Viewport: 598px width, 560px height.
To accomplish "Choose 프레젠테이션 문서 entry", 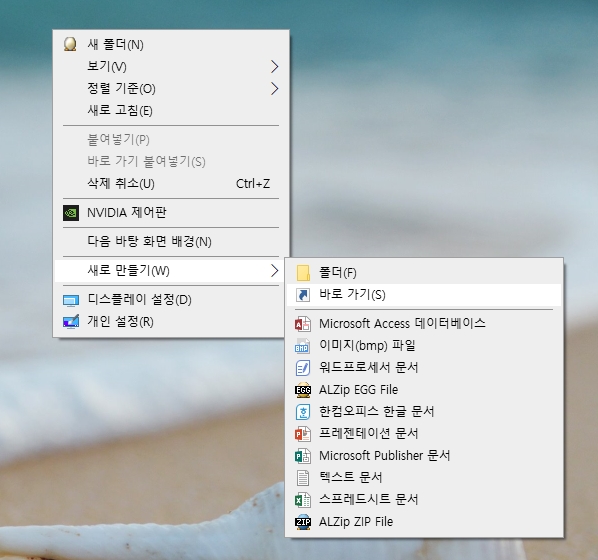I will coord(424,434).
